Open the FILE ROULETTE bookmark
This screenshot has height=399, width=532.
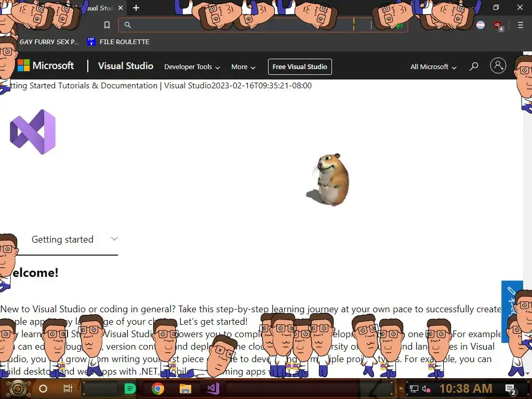pos(118,42)
